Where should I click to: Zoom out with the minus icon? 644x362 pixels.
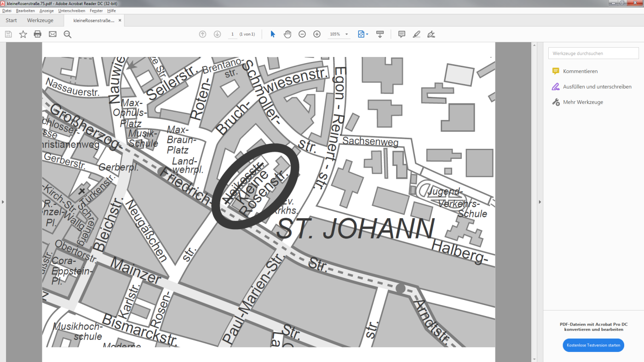302,34
